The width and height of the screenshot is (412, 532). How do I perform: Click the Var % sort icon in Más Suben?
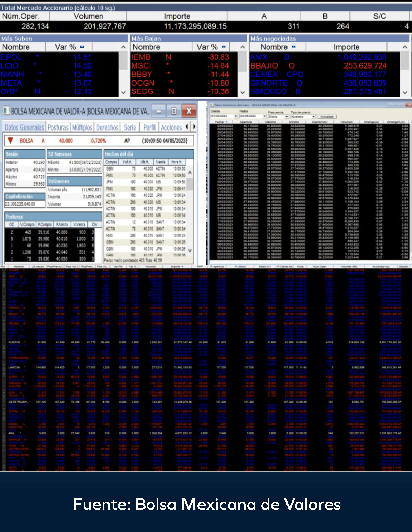(x=82, y=47)
